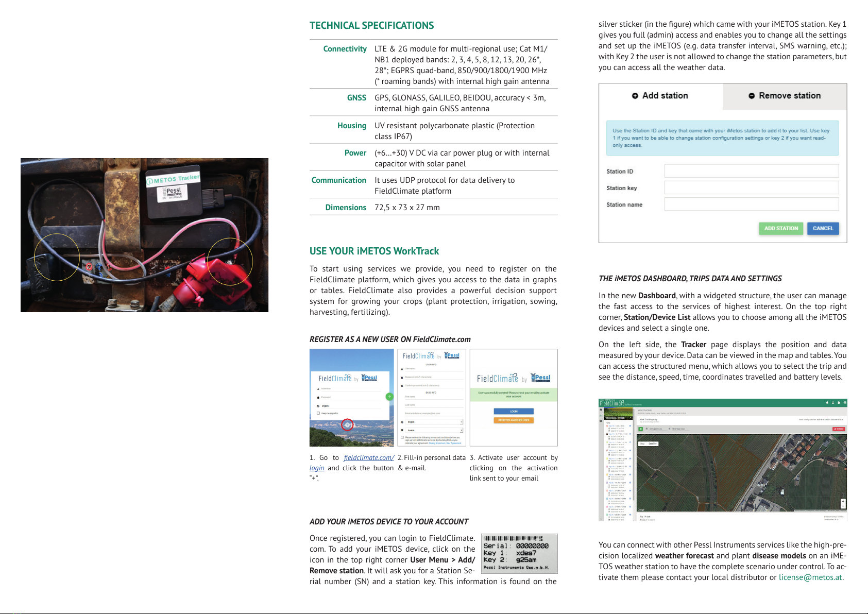Image resolution: width=868 pixels, height=614 pixels.
Task: Click the "Communication" specification label
Action: click(x=338, y=180)
